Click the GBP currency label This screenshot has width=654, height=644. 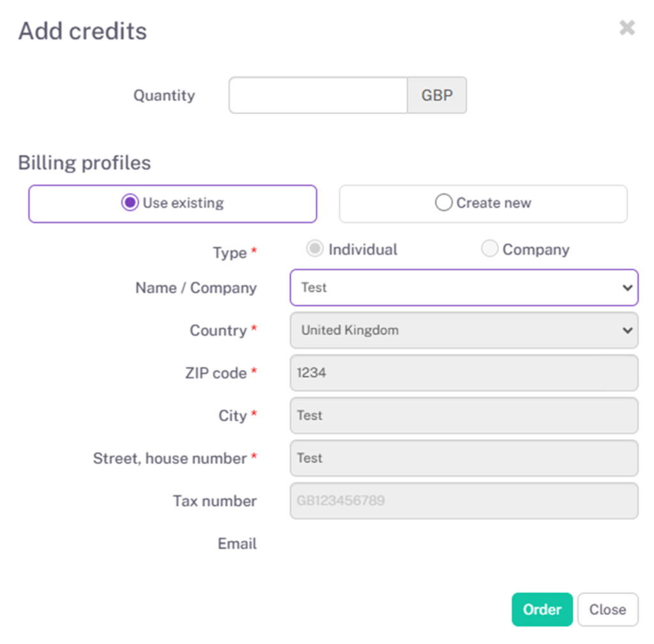(x=437, y=94)
